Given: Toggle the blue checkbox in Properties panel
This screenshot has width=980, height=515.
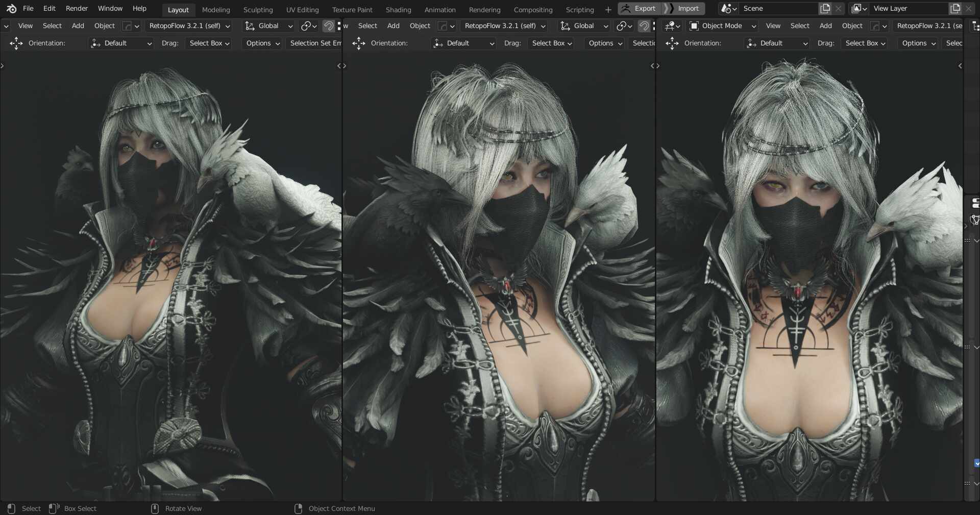Looking at the screenshot, I should 977,463.
